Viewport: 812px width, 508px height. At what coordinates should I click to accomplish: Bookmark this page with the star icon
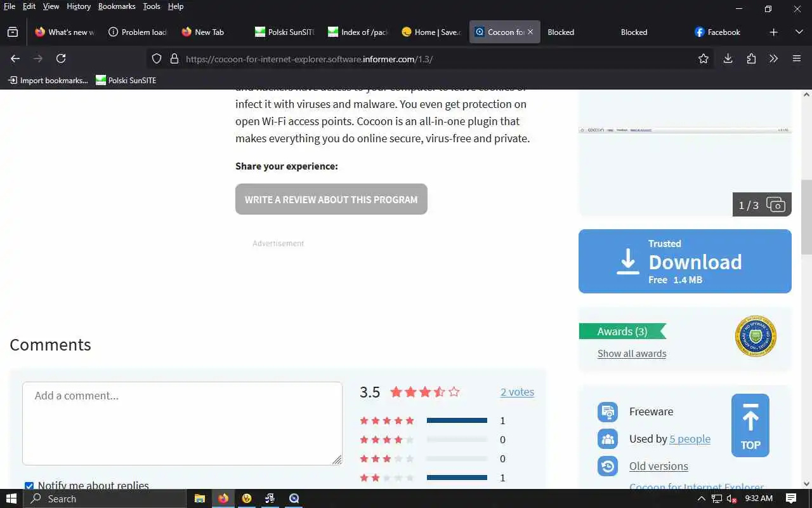(704, 58)
